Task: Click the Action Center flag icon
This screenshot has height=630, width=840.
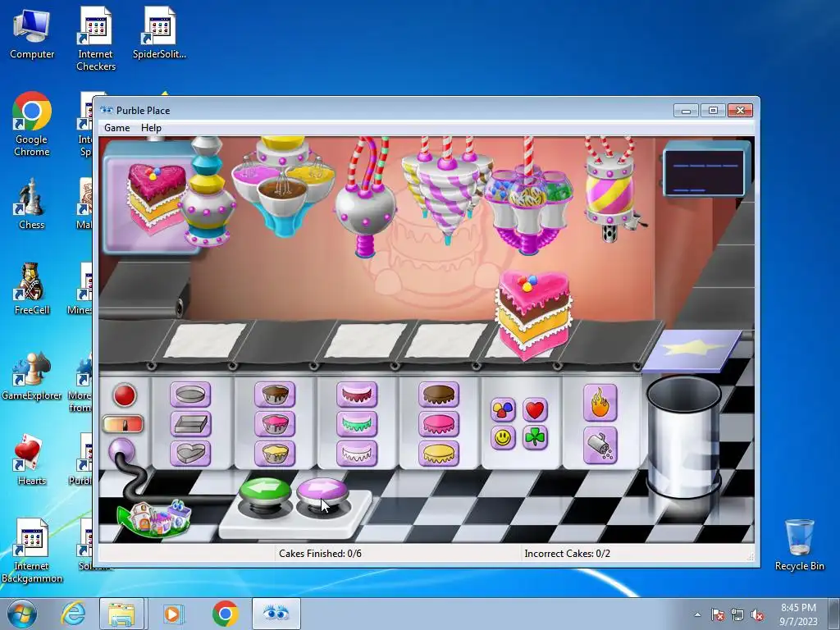Action: [x=718, y=615]
